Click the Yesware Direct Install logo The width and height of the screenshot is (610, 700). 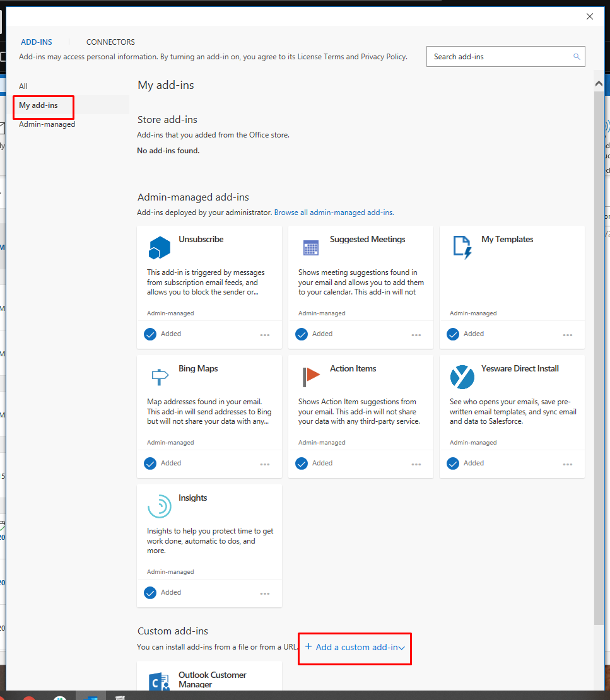click(x=462, y=377)
